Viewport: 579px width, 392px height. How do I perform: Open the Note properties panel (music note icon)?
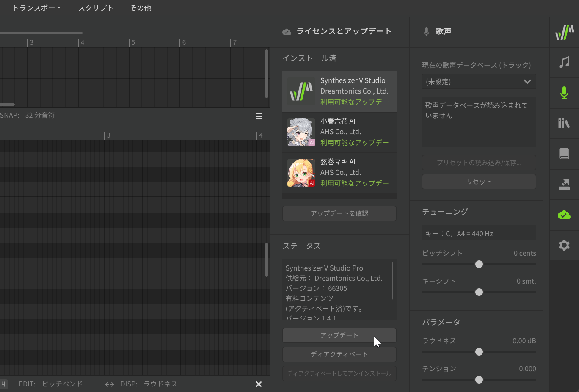click(564, 63)
